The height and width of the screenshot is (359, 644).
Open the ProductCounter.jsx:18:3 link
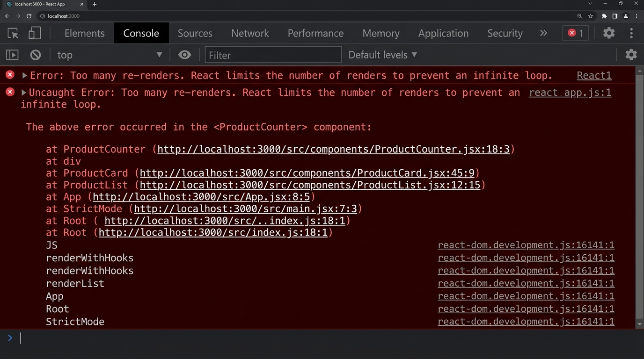[x=333, y=149]
